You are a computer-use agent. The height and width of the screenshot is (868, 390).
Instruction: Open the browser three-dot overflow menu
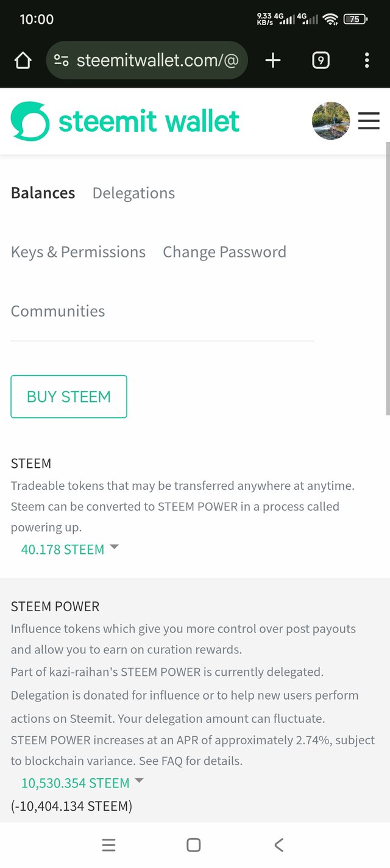tap(366, 60)
